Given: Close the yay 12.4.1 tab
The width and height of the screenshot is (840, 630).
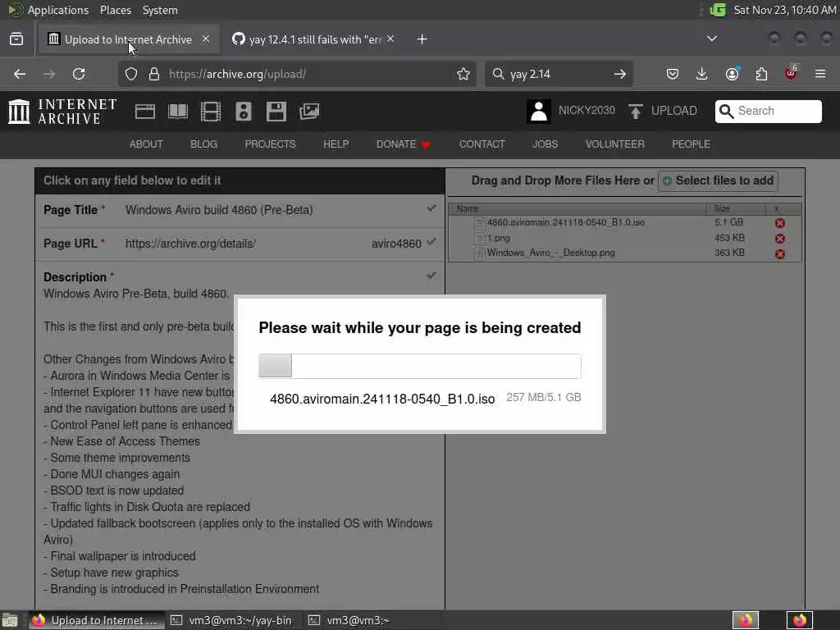Looking at the screenshot, I should (390, 39).
